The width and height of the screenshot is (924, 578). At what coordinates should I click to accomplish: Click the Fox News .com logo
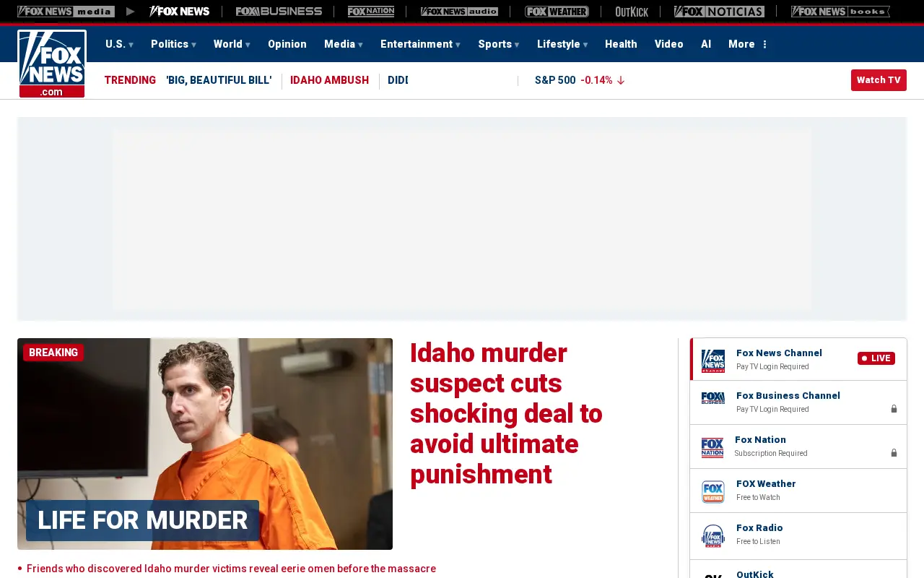coord(52,64)
